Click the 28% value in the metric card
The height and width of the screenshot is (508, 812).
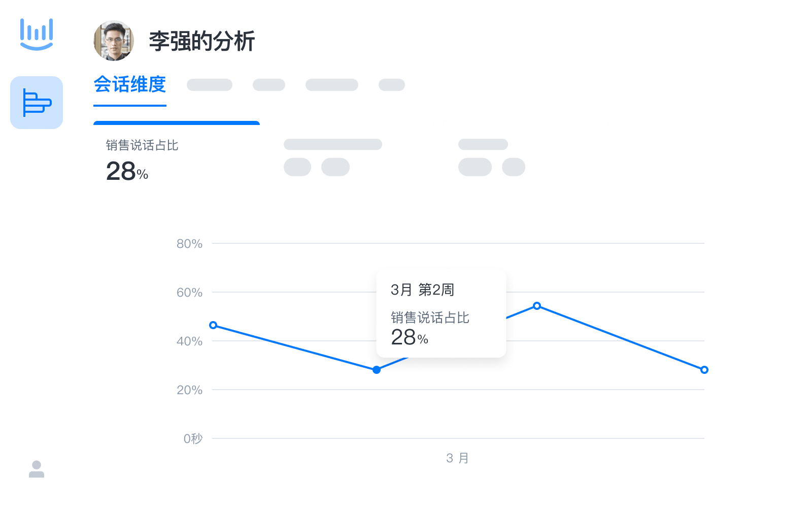click(x=127, y=171)
